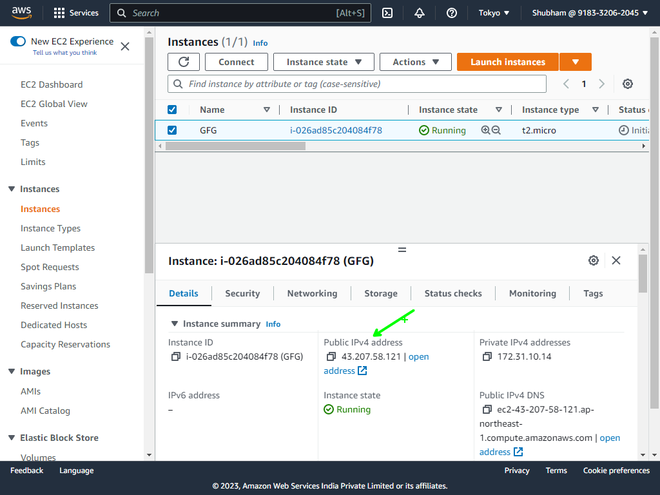Screen dimensions: 660x495
Task: Toggle the select-all checkbox in the header
Action: tap(172, 109)
